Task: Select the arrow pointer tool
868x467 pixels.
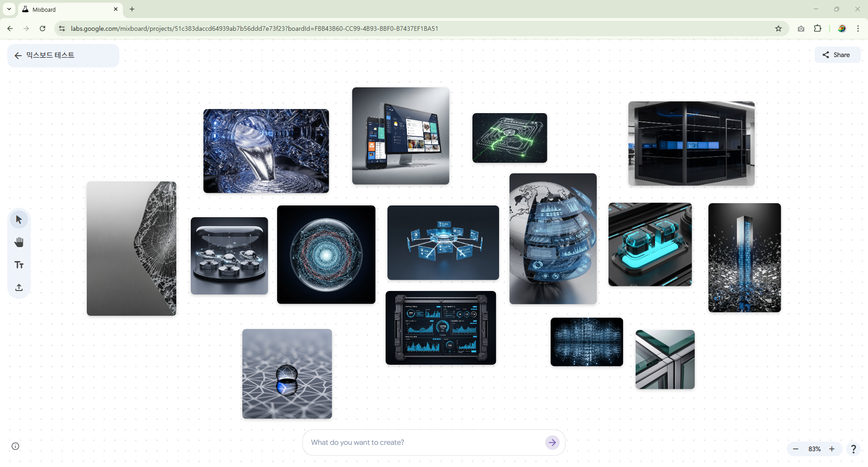Action: pos(19,220)
